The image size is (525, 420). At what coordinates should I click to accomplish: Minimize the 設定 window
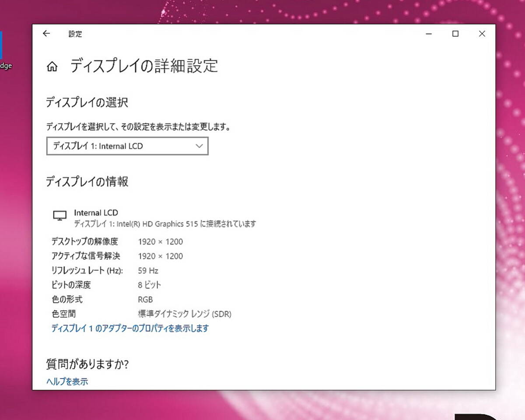[x=429, y=34]
